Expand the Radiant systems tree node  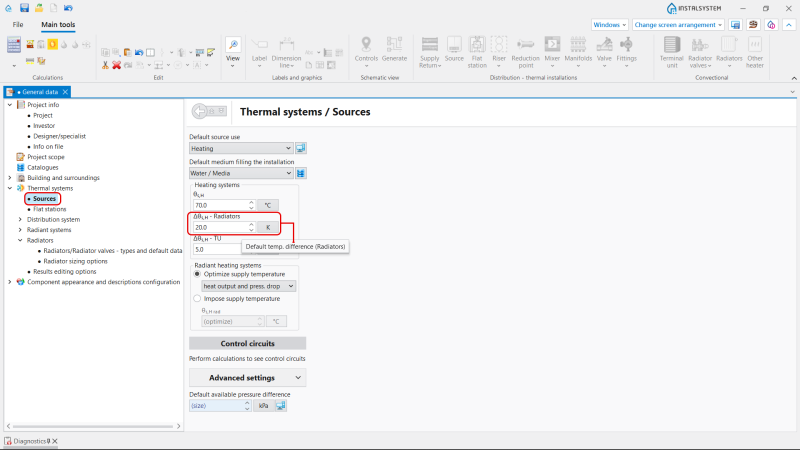(20, 230)
